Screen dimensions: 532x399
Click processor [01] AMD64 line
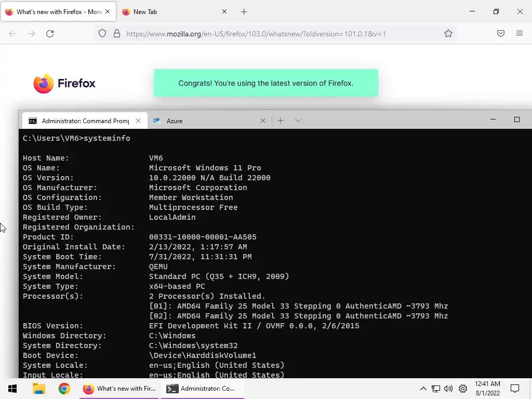(x=299, y=306)
